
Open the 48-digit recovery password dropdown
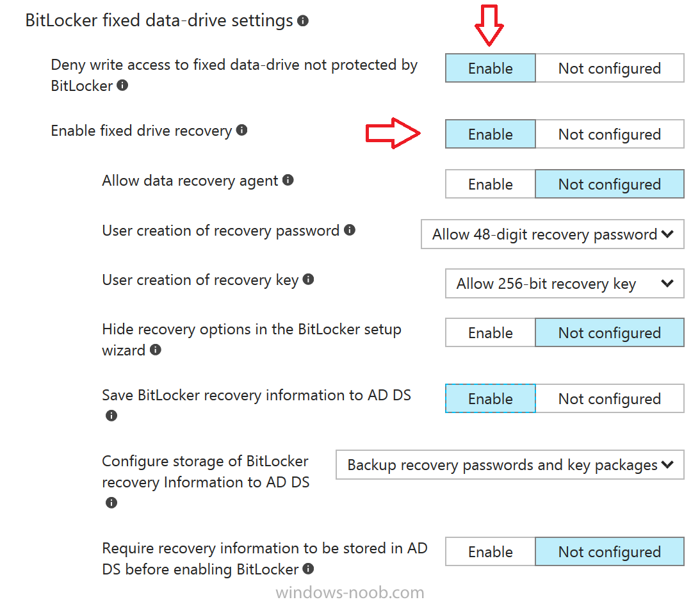552,234
